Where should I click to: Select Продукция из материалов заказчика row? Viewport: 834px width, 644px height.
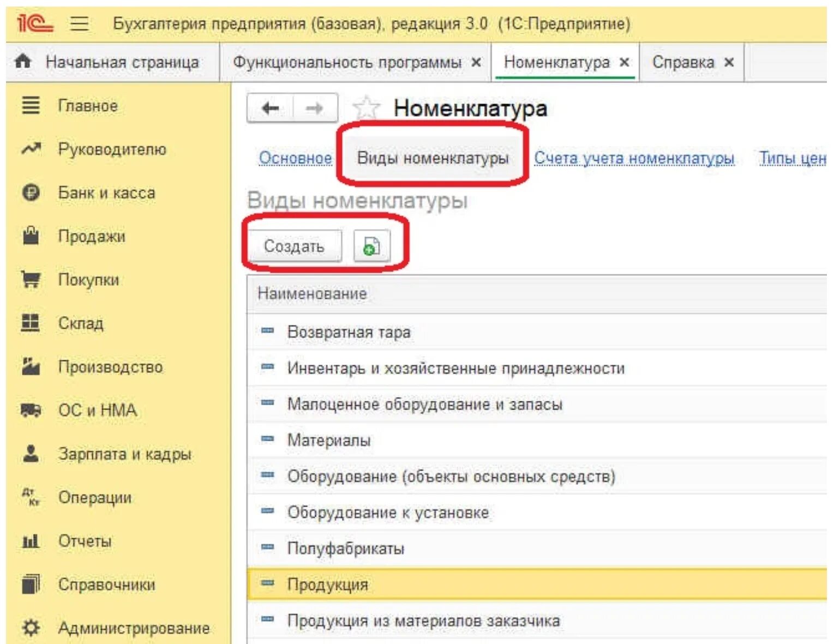537,620
